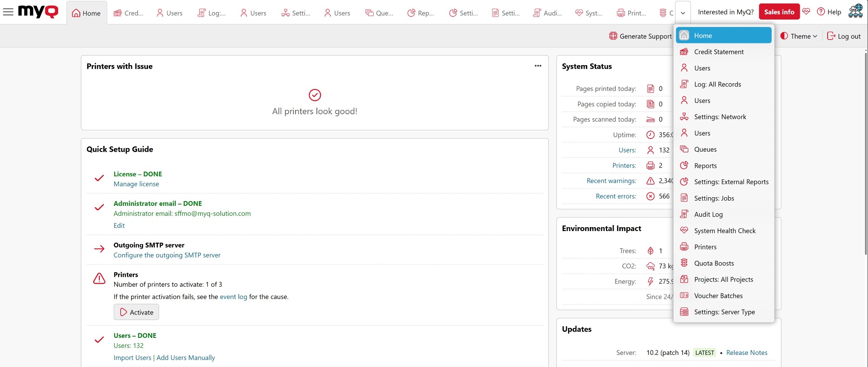This screenshot has height=367, width=868.
Task: Click the Users person icon in System Status
Action: (x=650, y=150)
